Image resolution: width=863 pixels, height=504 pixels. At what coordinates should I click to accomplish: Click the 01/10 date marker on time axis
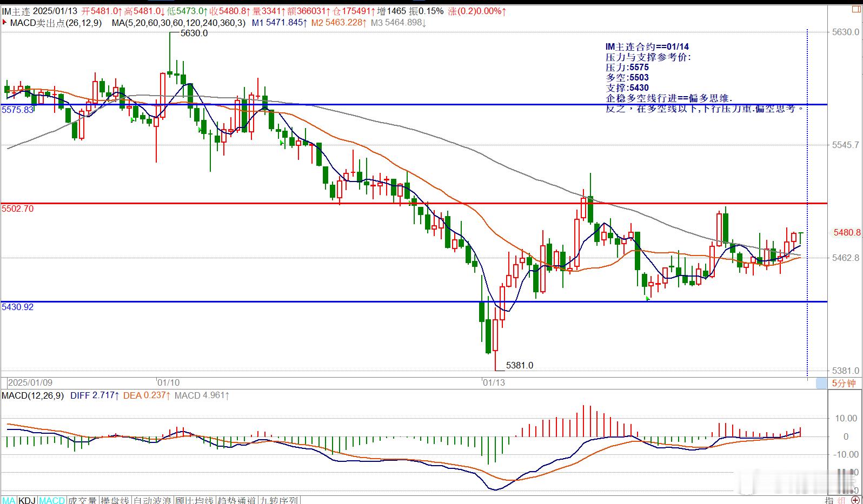pos(169,382)
